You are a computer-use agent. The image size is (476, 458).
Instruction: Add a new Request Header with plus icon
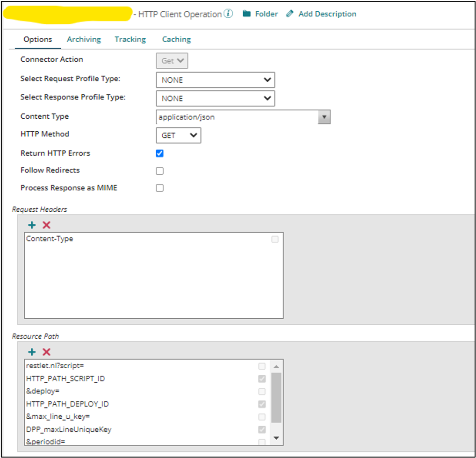pyautogui.click(x=32, y=225)
